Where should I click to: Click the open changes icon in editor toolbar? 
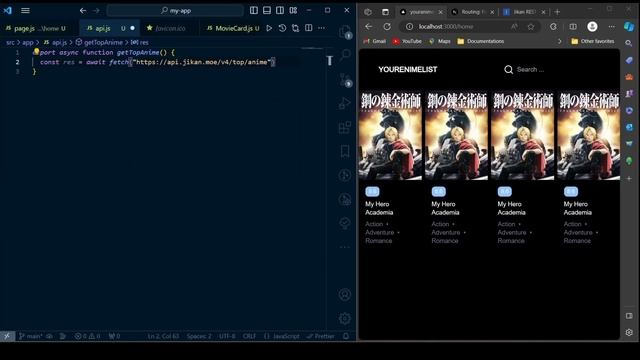296,28
